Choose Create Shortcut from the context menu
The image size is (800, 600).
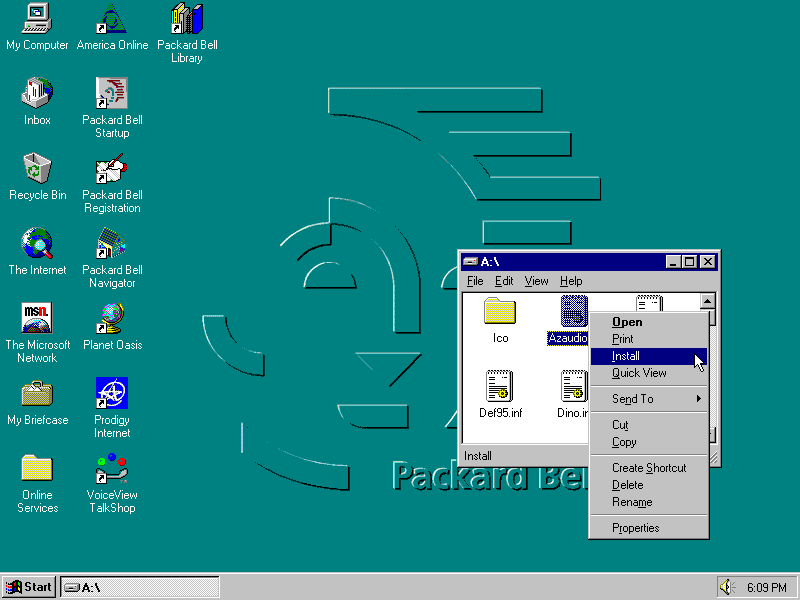click(648, 468)
